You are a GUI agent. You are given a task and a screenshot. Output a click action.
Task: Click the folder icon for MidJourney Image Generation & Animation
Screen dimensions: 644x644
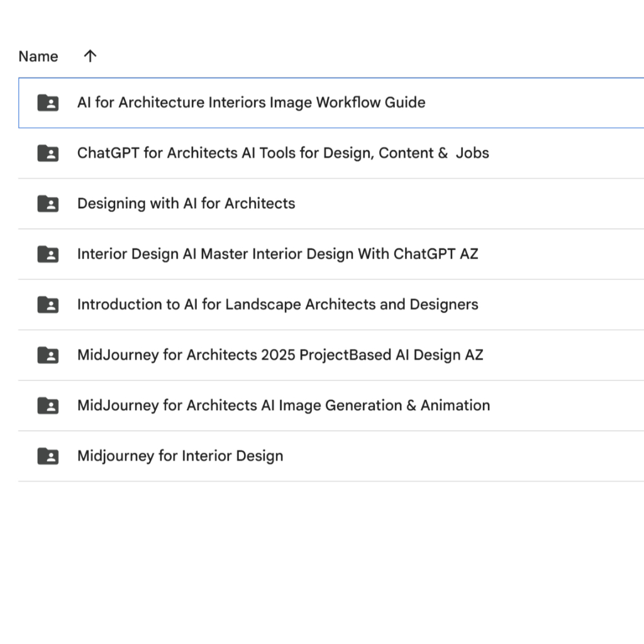(x=48, y=406)
